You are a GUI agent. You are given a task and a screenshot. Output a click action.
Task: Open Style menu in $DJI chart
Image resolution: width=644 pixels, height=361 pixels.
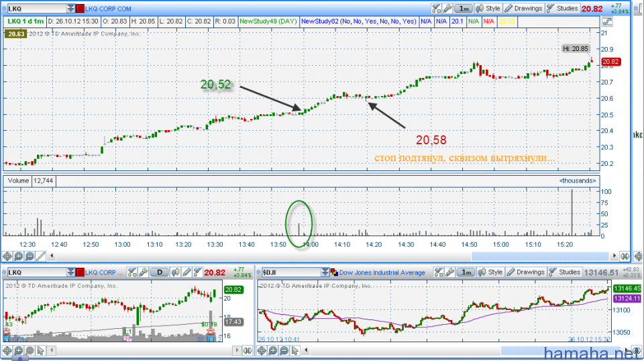pyautogui.click(x=490, y=272)
